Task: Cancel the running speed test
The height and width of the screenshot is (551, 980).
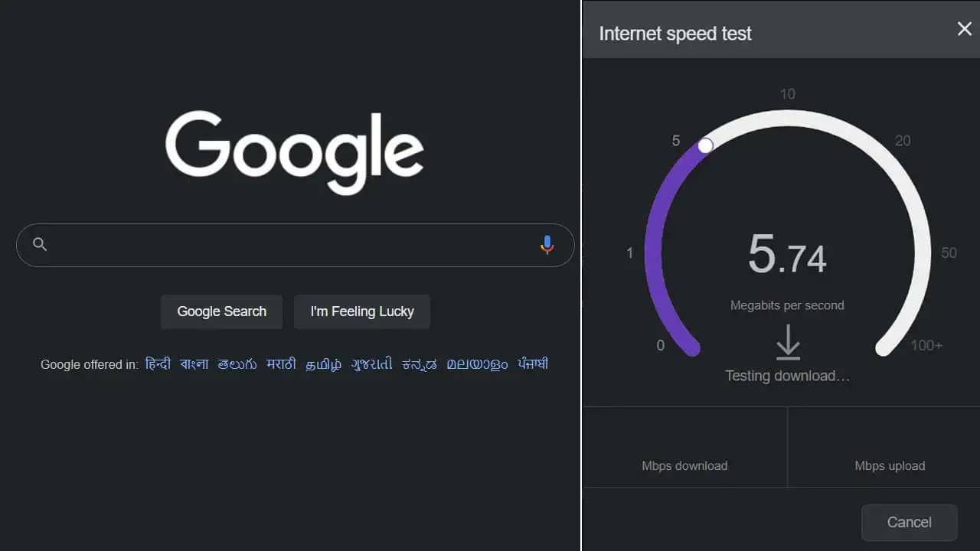Action: tap(909, 522)
